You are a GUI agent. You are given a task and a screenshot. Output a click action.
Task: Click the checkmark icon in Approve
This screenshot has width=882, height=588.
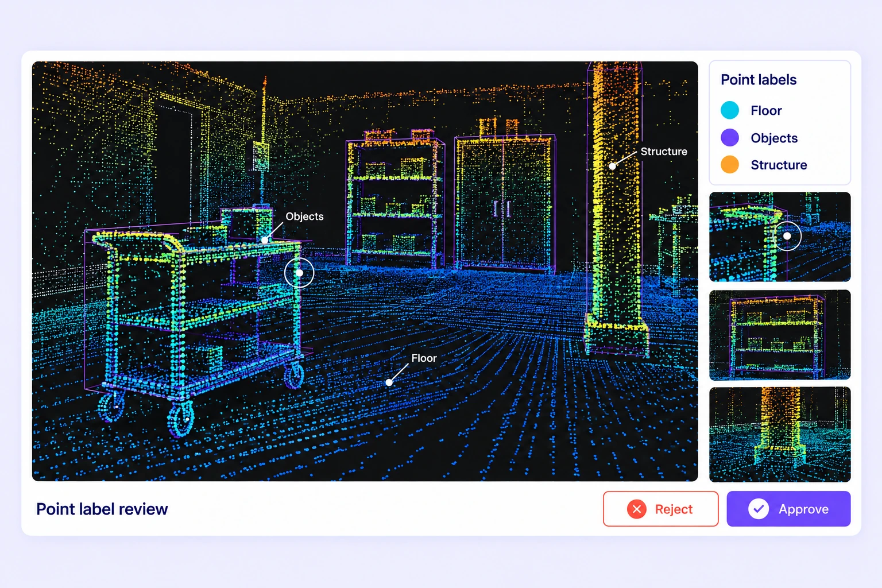759,509
